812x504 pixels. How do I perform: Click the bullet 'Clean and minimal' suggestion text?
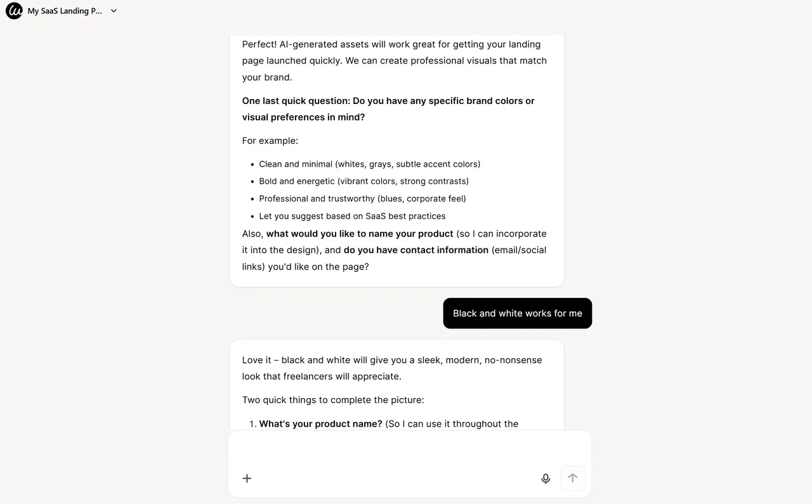pyautogui.click(x=369, y=164)
